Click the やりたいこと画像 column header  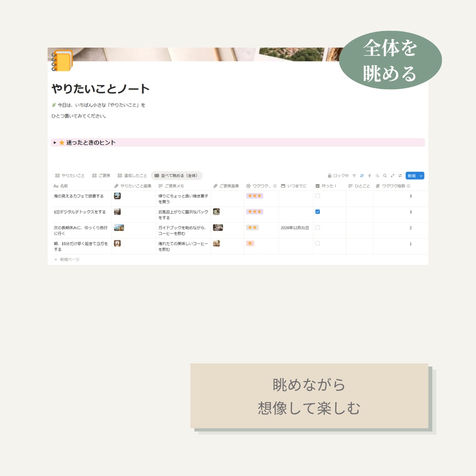click(x=133, y=186)
